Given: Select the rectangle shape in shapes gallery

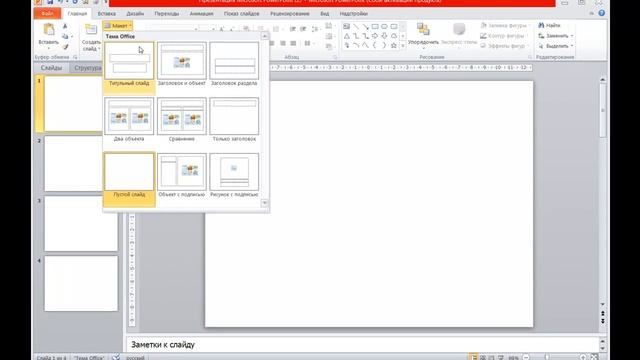Looking at the screenshot, I should tap(375, 27).
